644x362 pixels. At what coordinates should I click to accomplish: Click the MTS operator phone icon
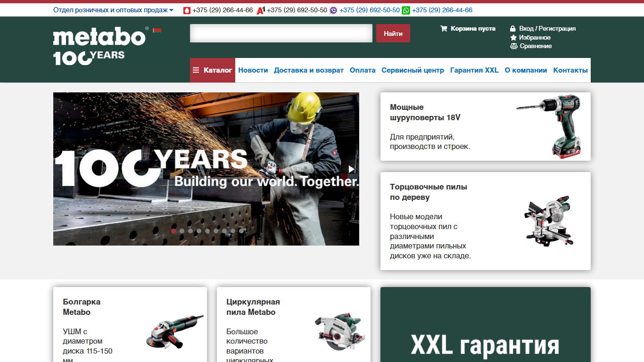tap(187, 10)
